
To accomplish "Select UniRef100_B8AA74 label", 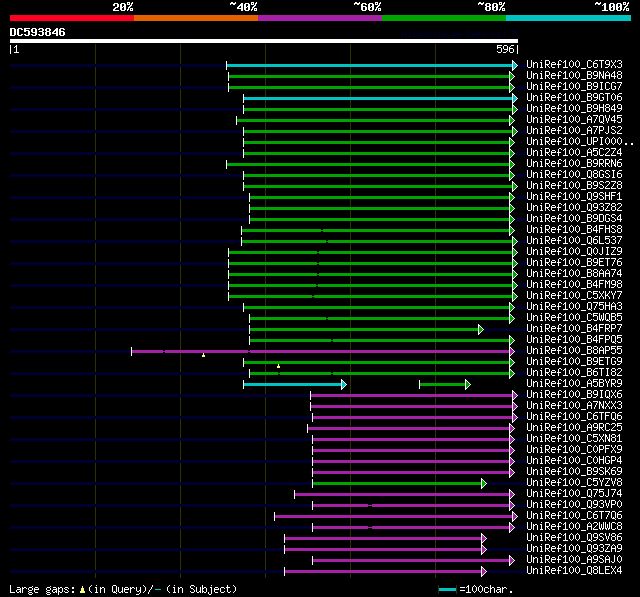I will 574,274.
